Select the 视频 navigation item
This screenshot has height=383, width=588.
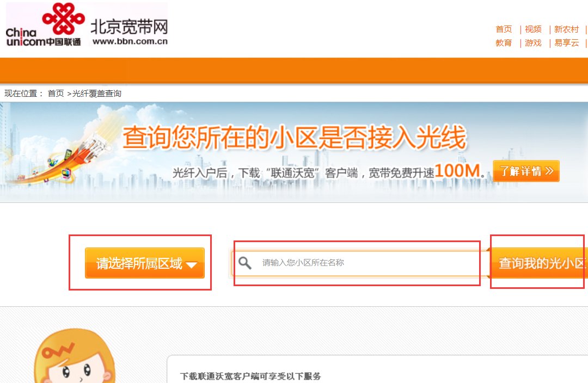click(533, 29)
